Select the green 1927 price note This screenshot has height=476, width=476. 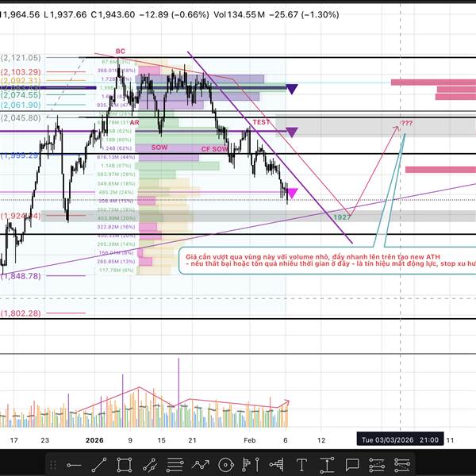(x=342, y=217)
